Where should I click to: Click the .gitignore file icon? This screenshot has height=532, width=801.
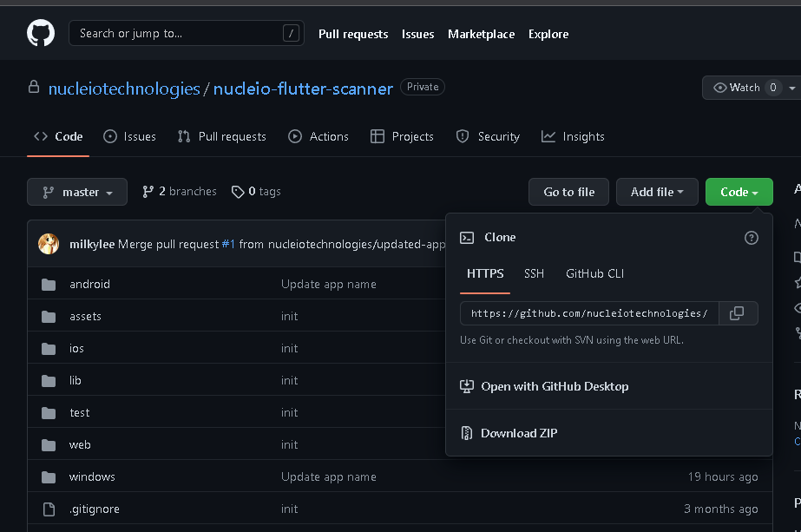point(49,509)
